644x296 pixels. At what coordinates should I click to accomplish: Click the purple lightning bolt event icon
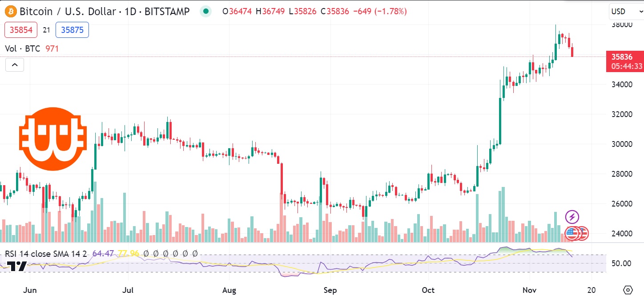pyautogui.click(x=572, y=217)
